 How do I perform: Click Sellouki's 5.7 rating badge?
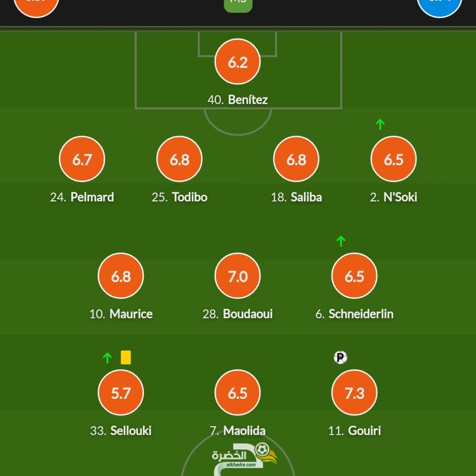121,393
